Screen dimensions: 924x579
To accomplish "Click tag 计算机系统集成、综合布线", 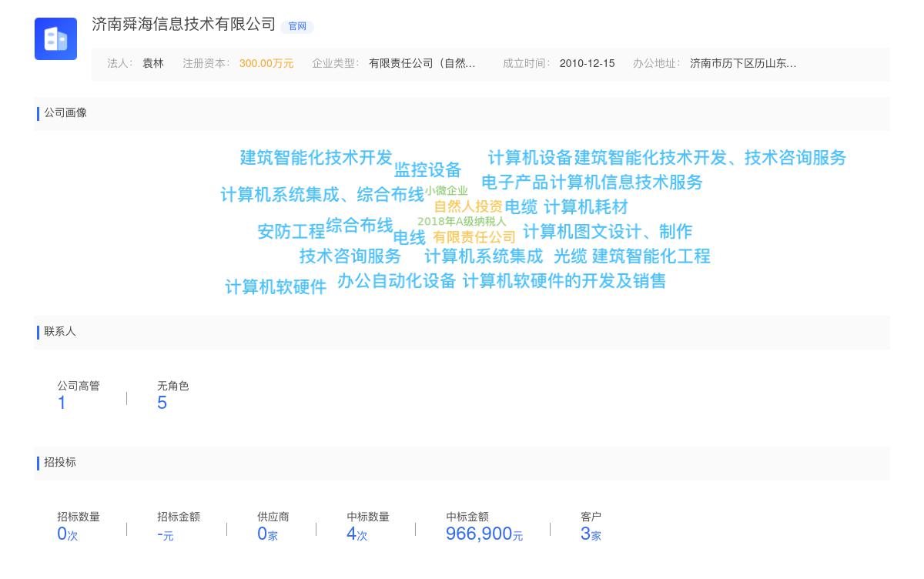I will coord(323,195).
